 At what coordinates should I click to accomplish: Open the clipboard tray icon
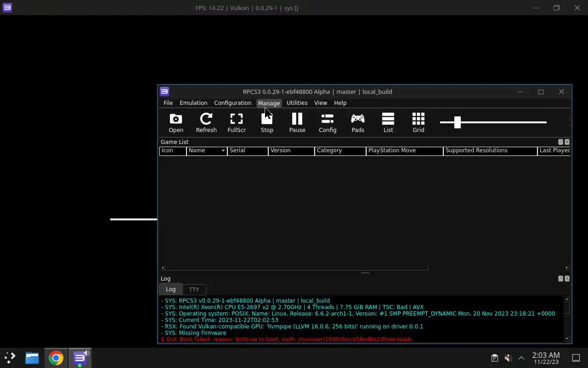[x=494, y=357]
